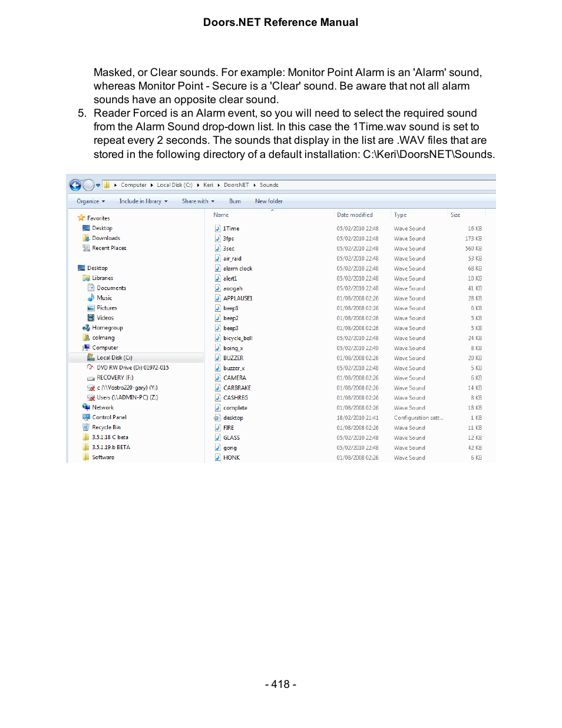Click the New folder button
Viewport: 562px width, 728px height.
[269, 201]
